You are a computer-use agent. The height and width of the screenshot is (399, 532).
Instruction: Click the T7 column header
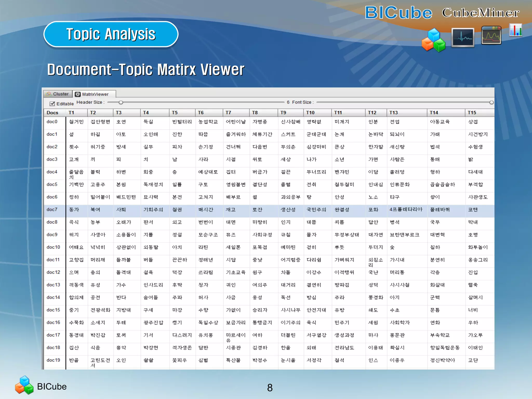[x=236, y=112]
